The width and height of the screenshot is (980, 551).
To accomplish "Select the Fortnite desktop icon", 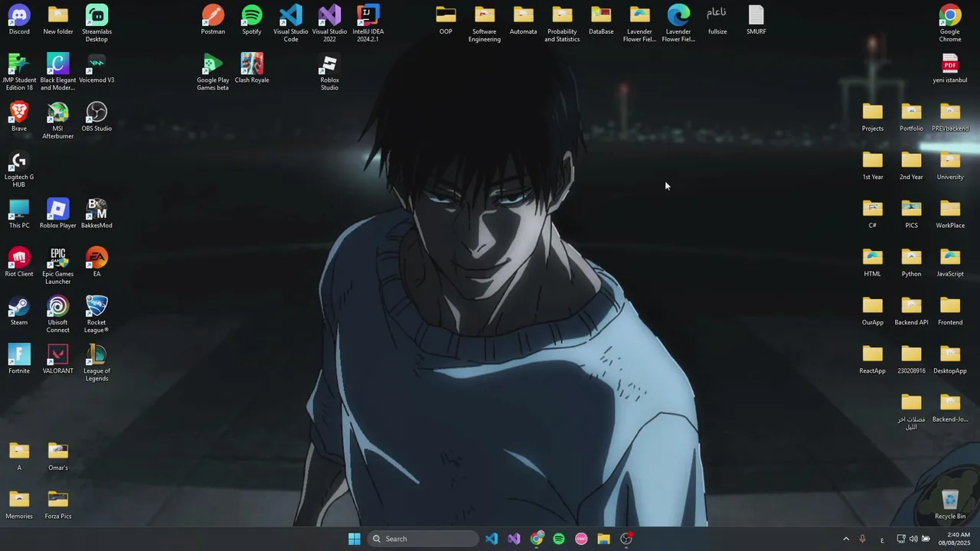I will (19, 359).
